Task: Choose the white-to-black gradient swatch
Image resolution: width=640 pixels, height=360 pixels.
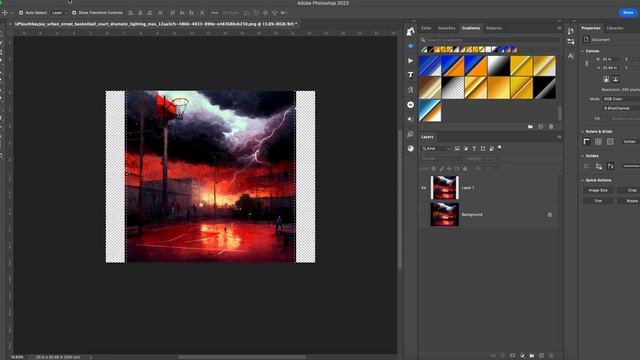Action: (x=498, y=66)
